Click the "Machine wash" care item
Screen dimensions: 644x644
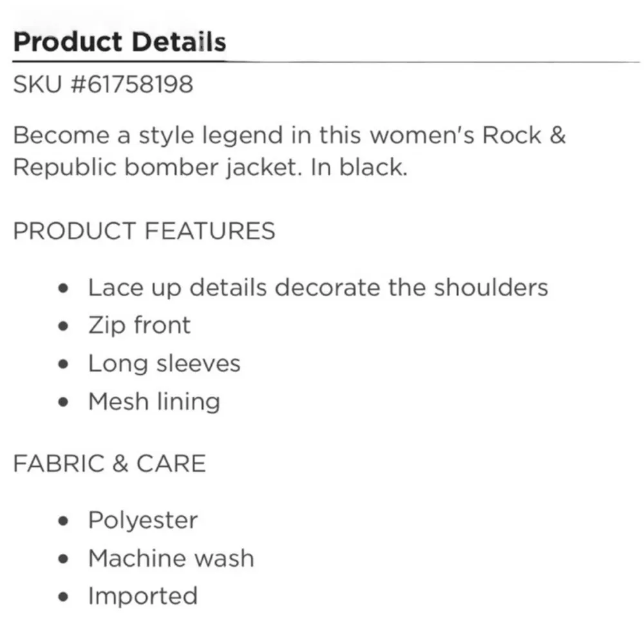coord(171,558)
